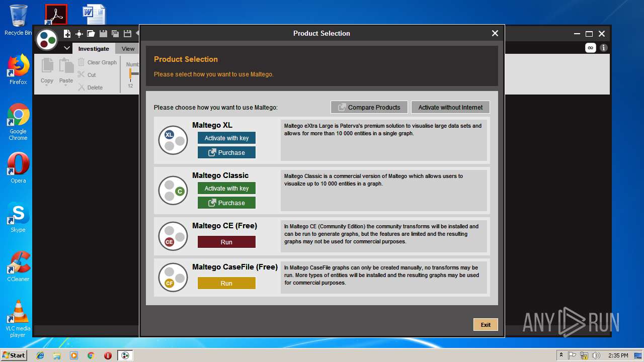Click the Paste ribbon icon
This screenshot has width=644, height=362.
66,66
